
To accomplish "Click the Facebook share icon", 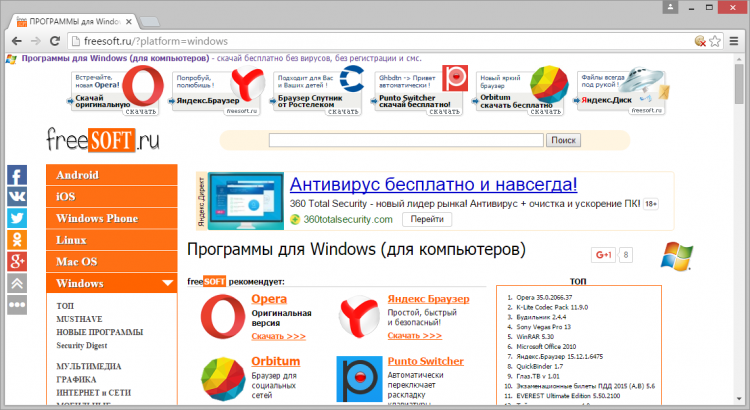I will click(x=17, y=176).
